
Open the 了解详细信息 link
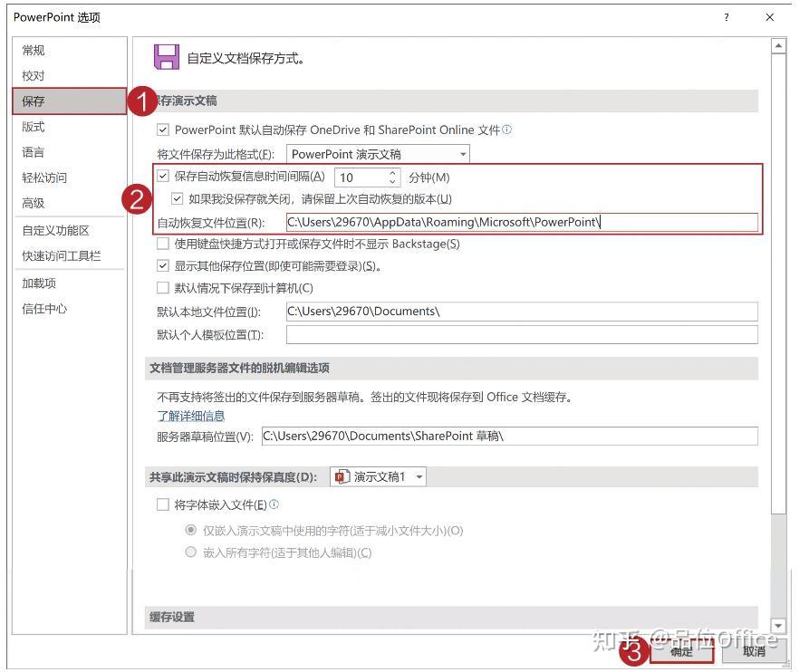[x=190, y=416]
